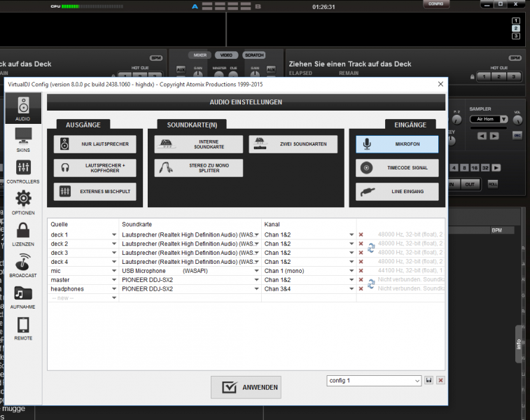Image resolution: width=530 pixels, height=420 pixels.
Task: Open the Broadcast section
Action: coord(23,265)
